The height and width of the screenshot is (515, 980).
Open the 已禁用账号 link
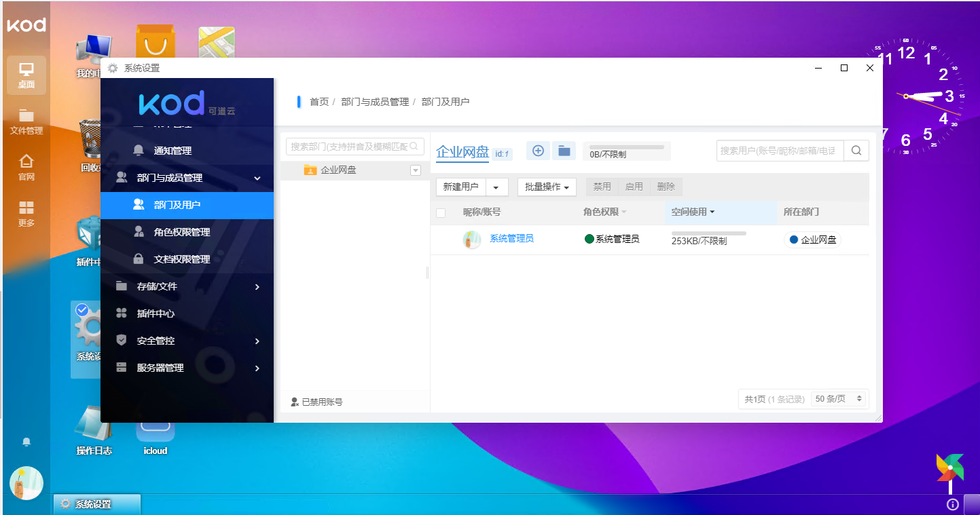pyautogui.click(x=316, y=402)
